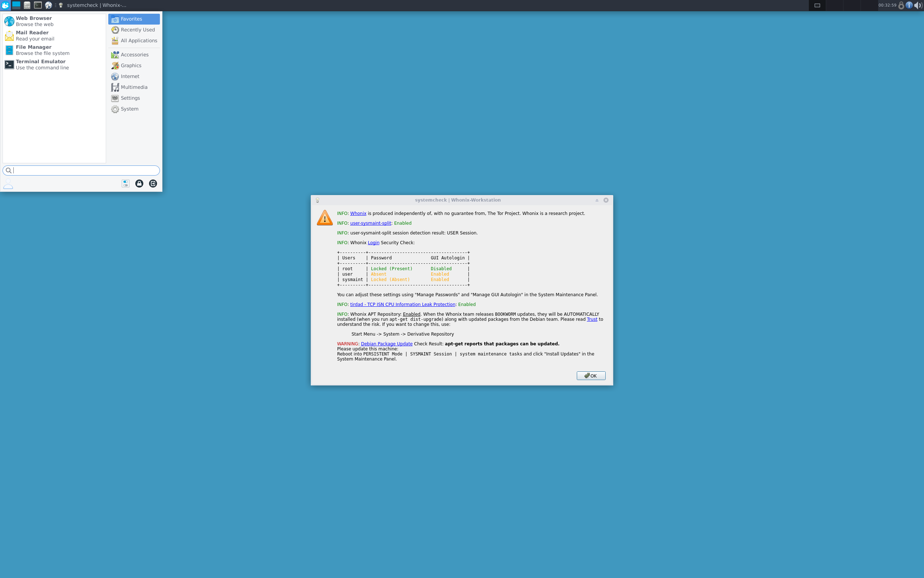Click the blue info tray icon
The image size is (924, 578).
pyautogui.click(x=909, y=5)
